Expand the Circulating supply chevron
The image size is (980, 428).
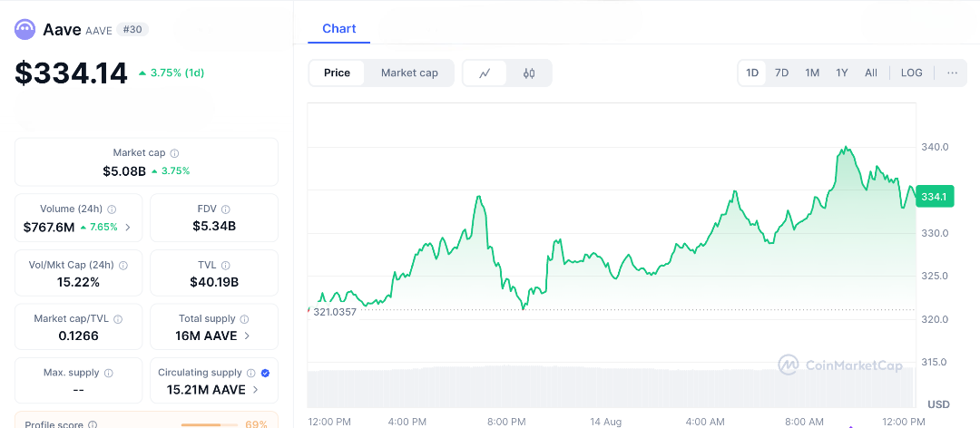tap(255, 390)
